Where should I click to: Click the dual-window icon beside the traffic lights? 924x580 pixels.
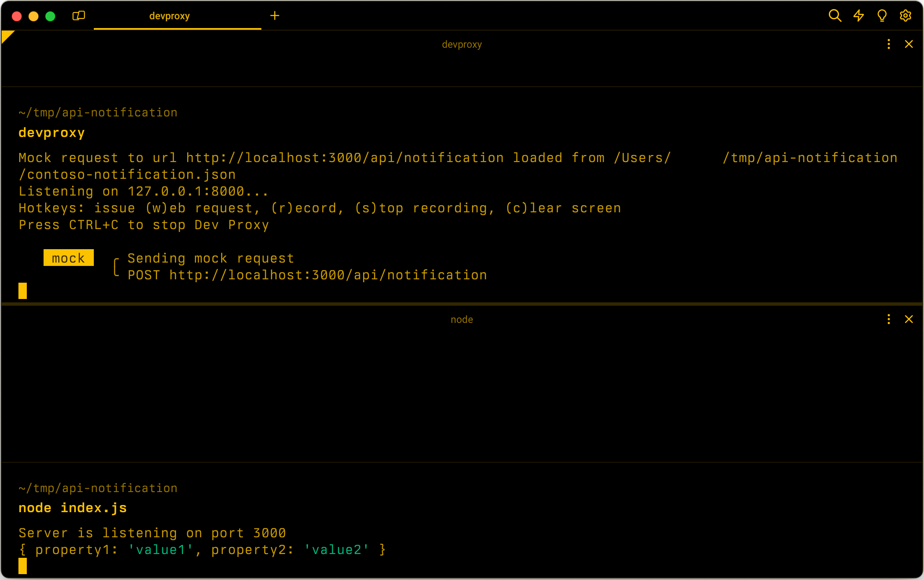79,15
